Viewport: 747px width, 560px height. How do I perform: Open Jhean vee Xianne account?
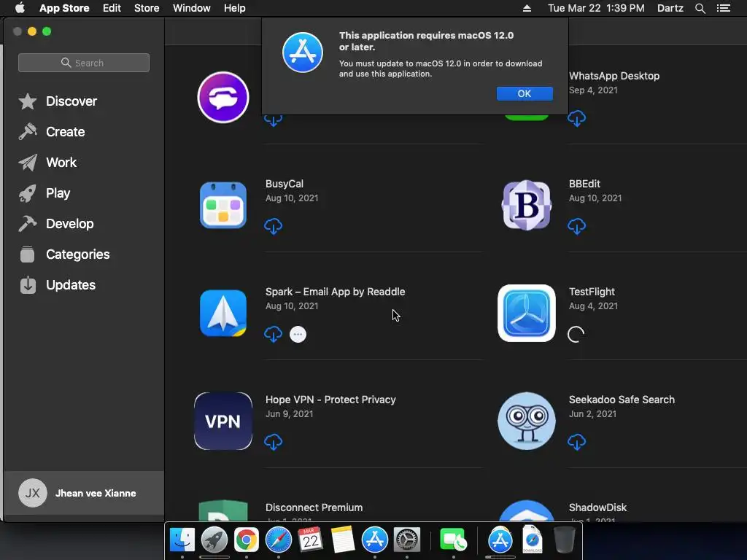tap(84, 493)
